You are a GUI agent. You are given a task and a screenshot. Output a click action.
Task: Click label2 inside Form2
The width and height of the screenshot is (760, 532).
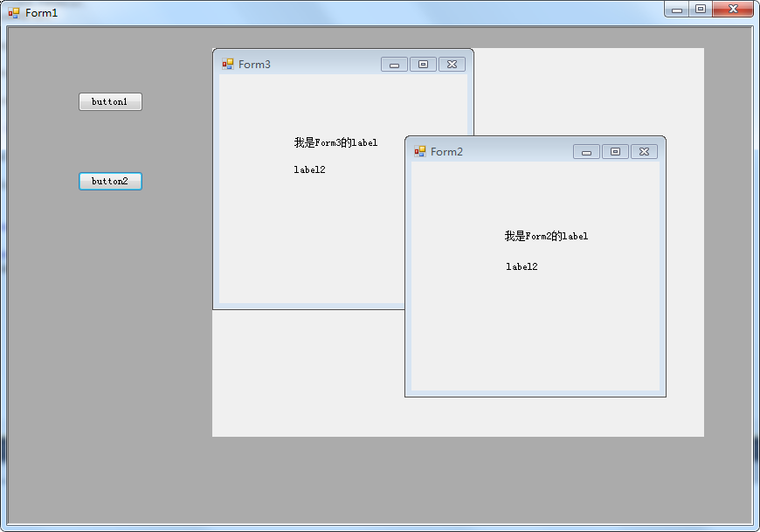tap(522, 266)
